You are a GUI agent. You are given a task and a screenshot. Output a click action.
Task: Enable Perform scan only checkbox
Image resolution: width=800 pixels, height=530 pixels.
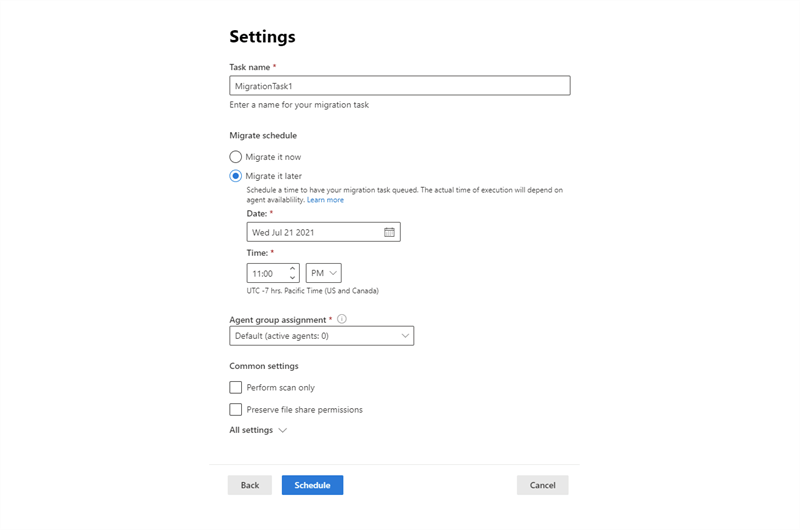tap(236, 387)
